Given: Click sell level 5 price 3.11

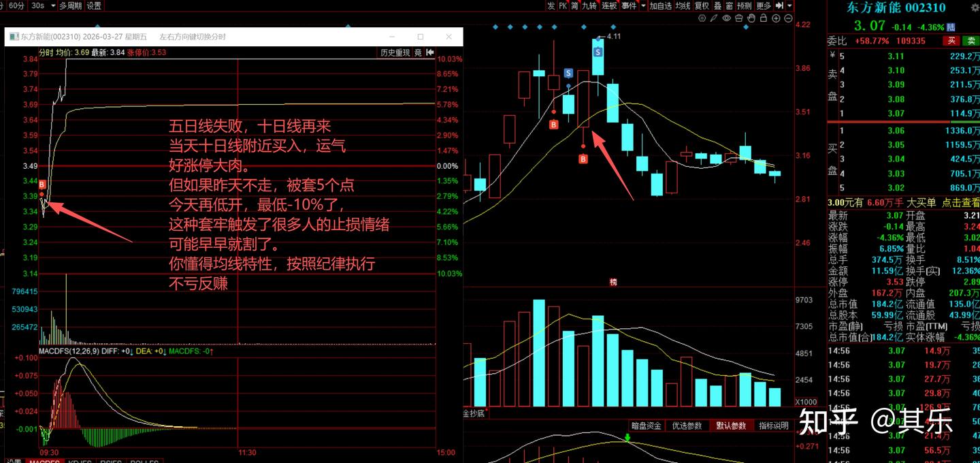Looking at the screenshot, I should click(x=896, y=57).
